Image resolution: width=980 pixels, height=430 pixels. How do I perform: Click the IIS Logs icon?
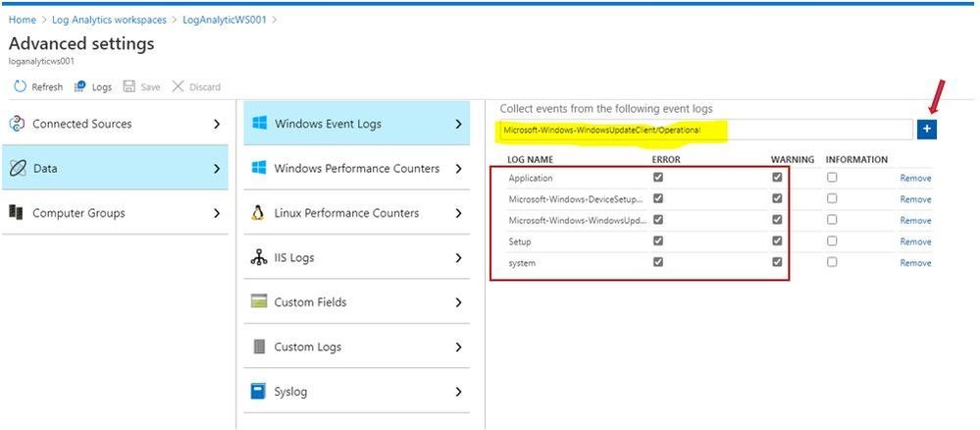click(x=258, y=257)
